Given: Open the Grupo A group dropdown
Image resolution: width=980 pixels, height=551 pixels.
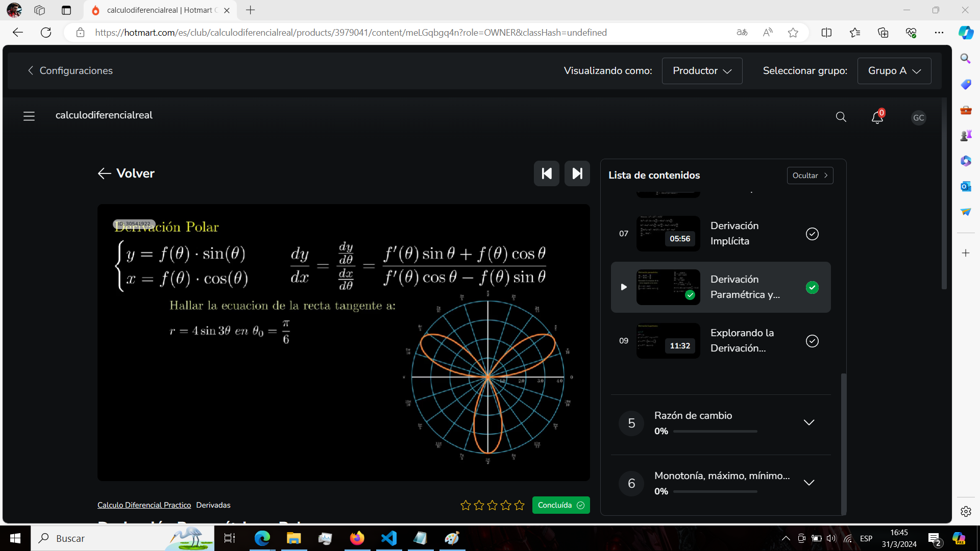Looking at the screenshot, I should (894, 71).
